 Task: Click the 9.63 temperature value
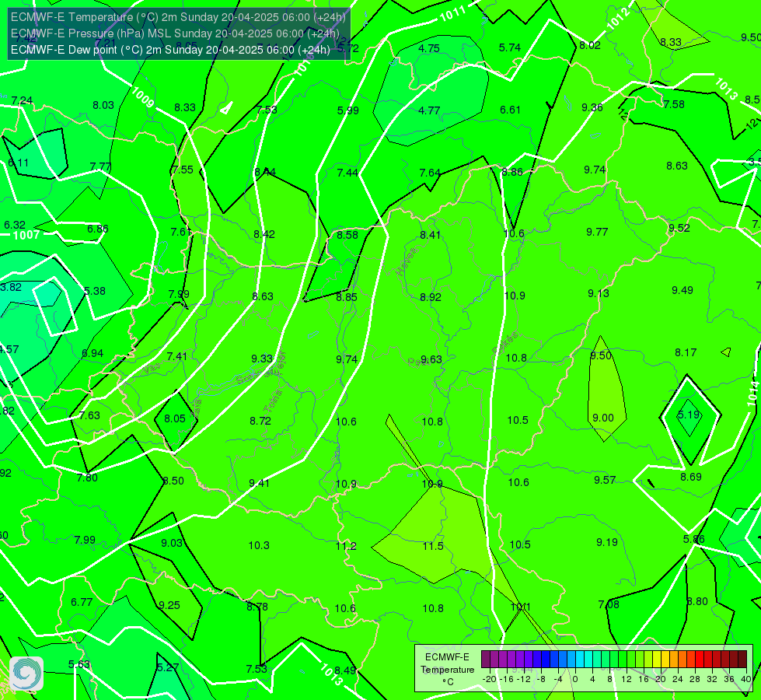point(431,359)
